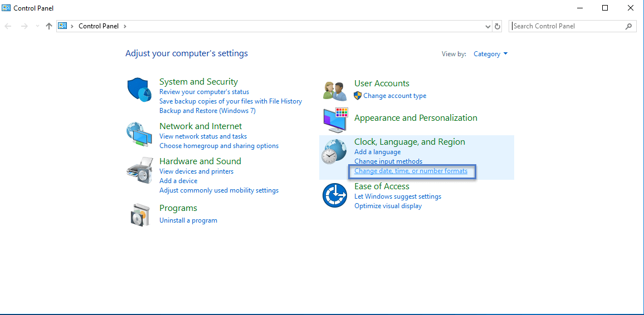Expand the address bar history dropdown

point(488,26)
